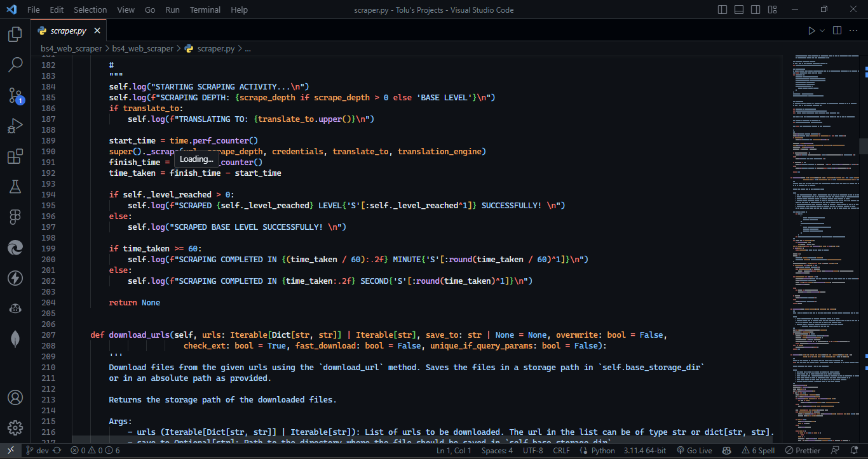This screenshot has width=868, height=459.
Task: Click the vertical scrollbar thumb
Action: pos(864,146)
